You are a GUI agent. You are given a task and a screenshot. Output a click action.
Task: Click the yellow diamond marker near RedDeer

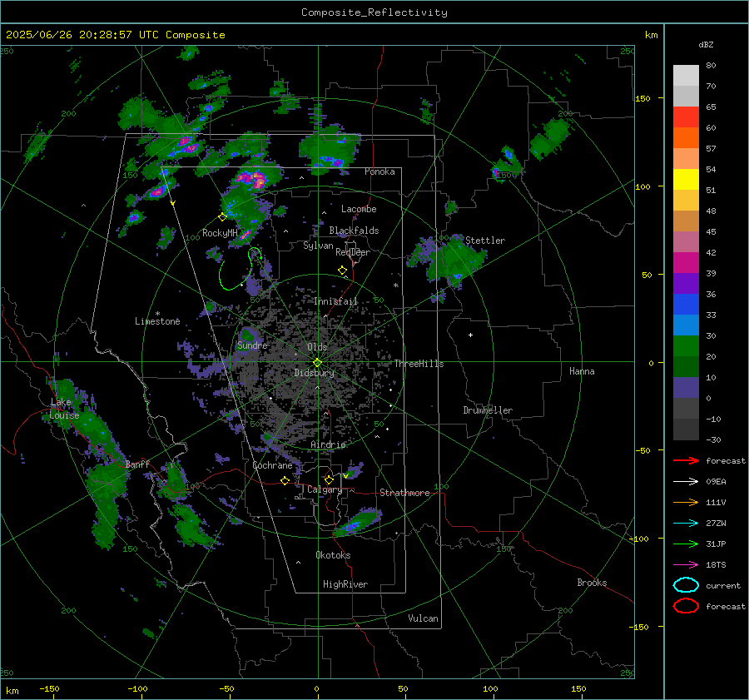(343, 271)
